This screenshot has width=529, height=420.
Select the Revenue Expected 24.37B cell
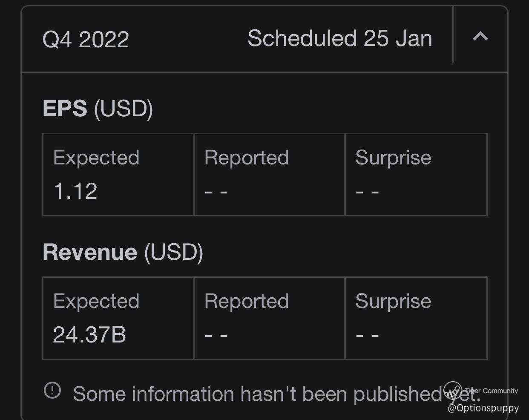(118, 318)
